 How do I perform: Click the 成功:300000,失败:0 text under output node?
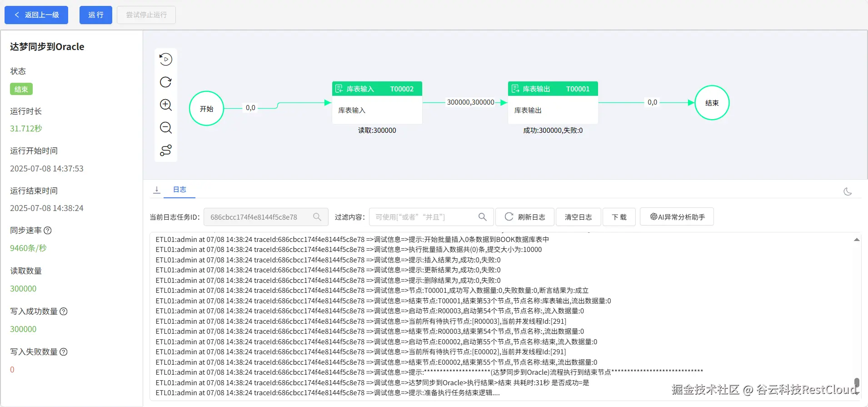553,131
